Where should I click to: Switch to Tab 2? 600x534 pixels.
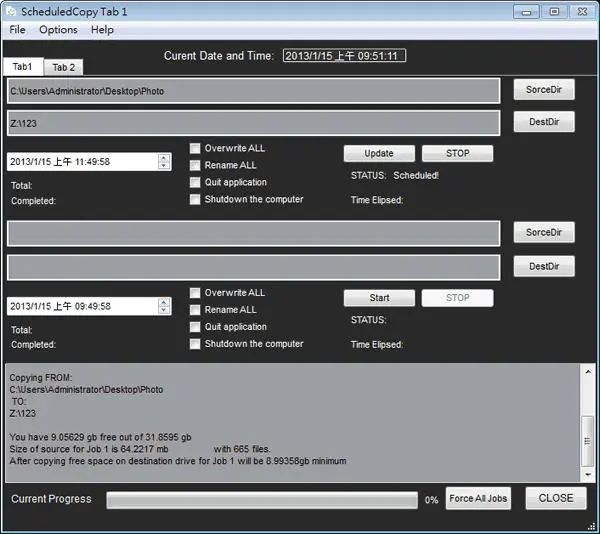point(64,67)
